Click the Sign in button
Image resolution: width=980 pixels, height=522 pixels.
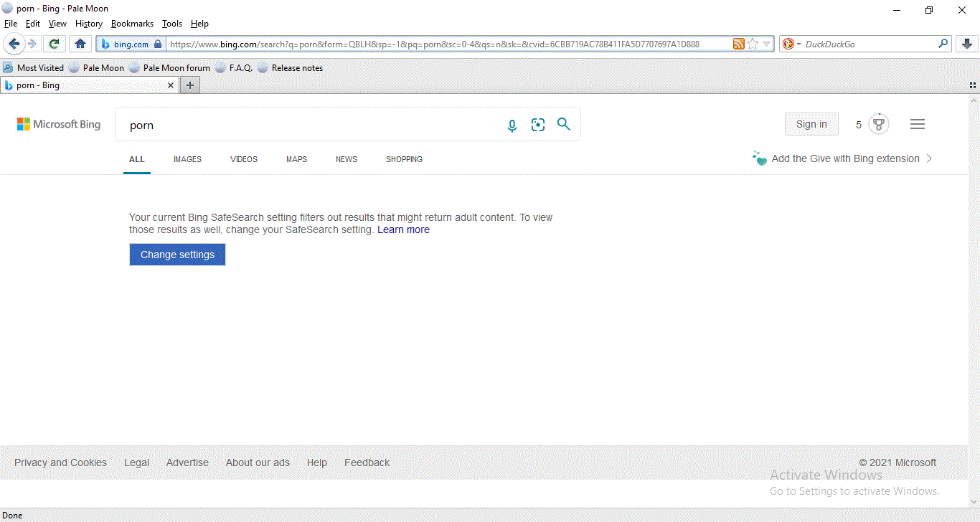pyautogui.click(x=811, y=124)
